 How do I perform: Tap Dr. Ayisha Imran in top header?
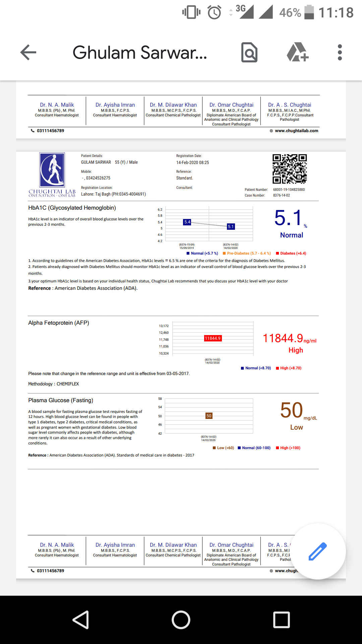(x=115, y=105)
